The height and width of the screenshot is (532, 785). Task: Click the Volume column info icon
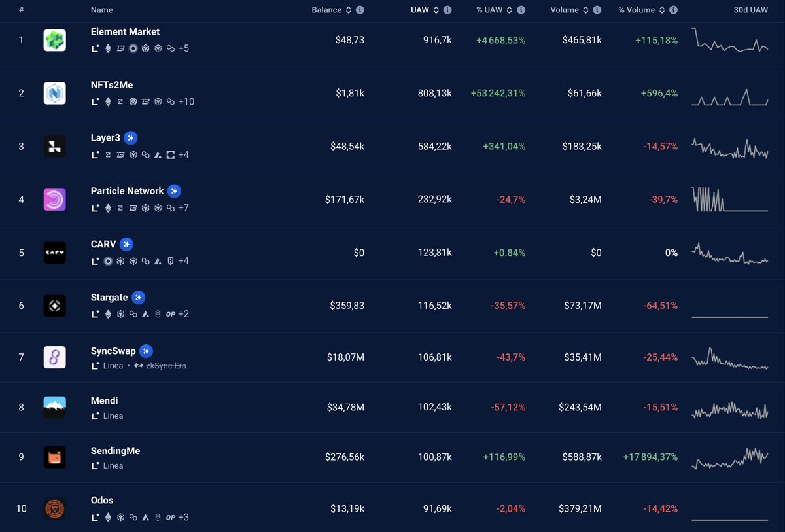(x=597, y=10)
